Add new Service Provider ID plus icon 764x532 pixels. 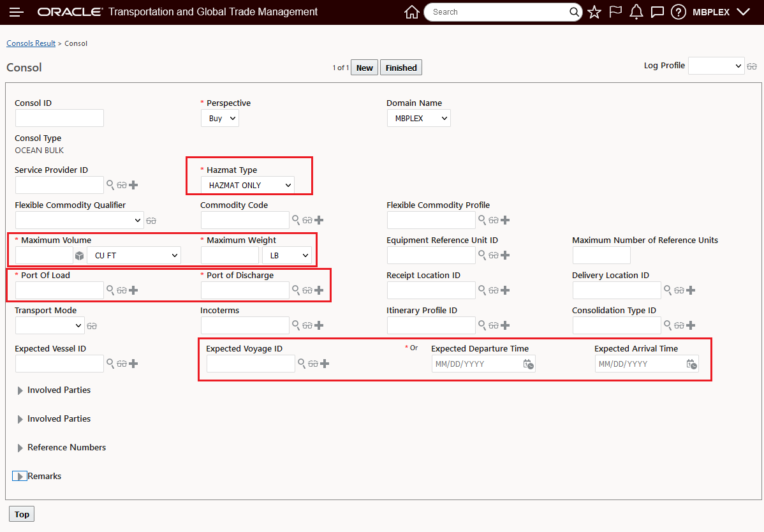pyautogui.click(x=133, y=185)
